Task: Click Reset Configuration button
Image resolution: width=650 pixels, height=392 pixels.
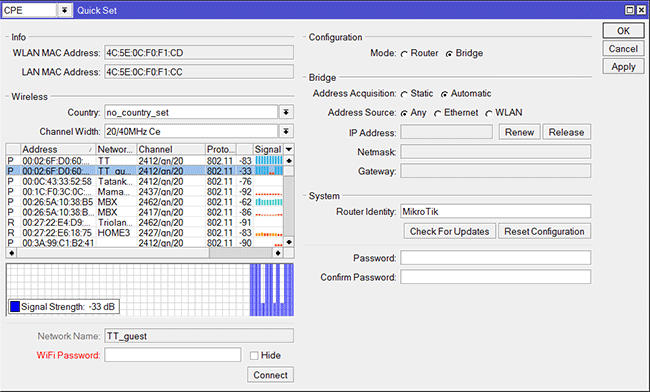Action: pyautogui.click(x=544, y=231)
